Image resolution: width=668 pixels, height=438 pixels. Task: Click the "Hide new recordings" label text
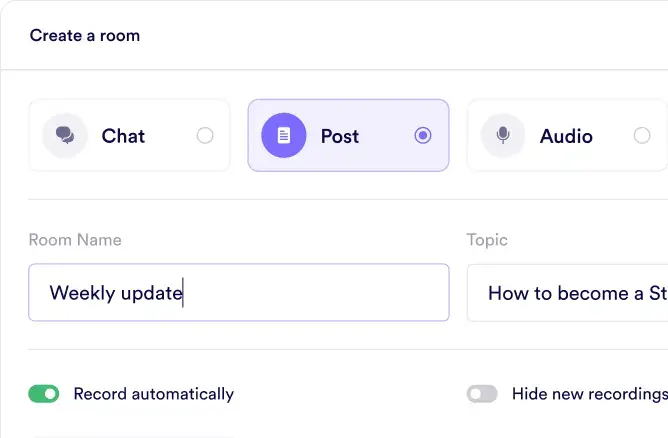tap(588, 394)
